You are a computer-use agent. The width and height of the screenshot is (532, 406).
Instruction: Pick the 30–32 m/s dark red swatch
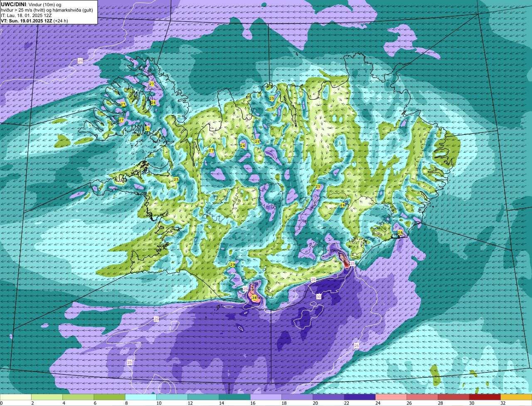click(485, 397)
